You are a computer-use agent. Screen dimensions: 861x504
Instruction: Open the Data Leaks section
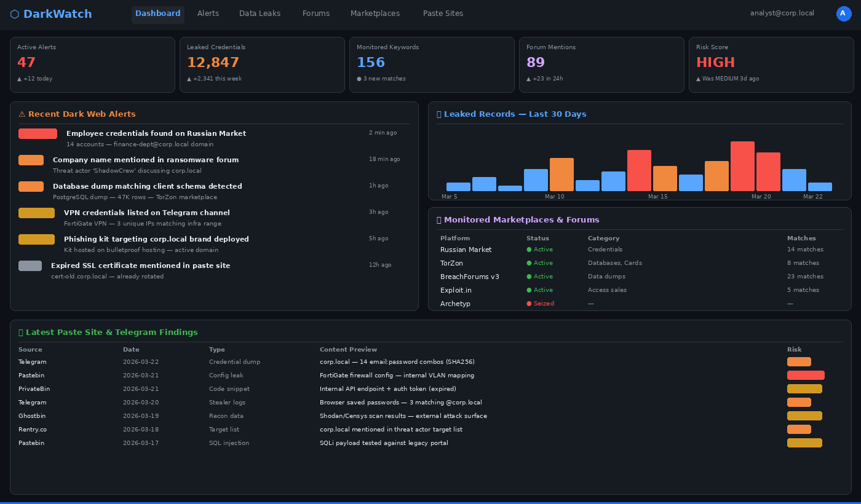coord(260,13)
